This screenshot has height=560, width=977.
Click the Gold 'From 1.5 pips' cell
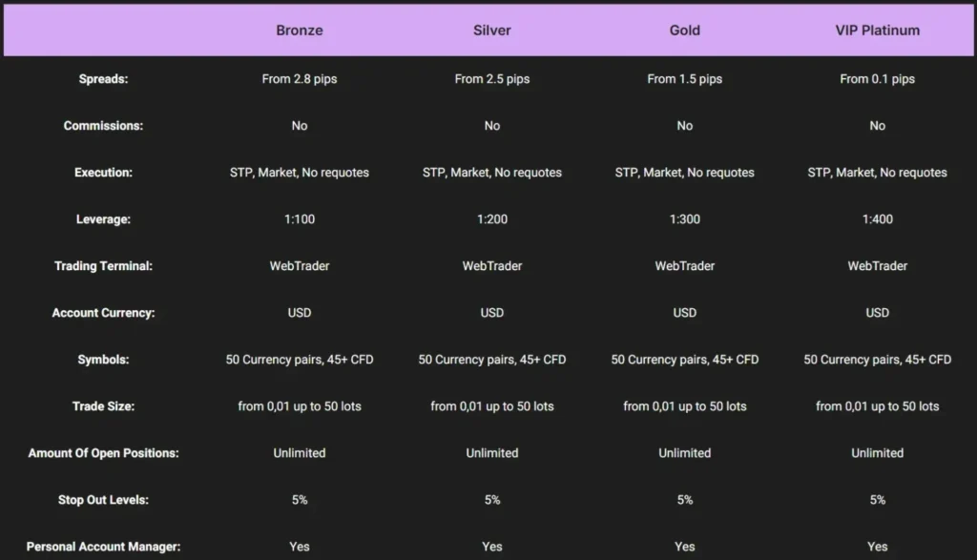click(685, 79)
